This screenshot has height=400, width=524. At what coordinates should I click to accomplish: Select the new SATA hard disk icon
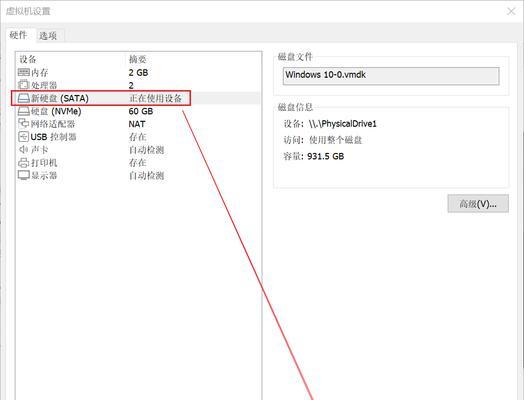click(x=23, y=98)
